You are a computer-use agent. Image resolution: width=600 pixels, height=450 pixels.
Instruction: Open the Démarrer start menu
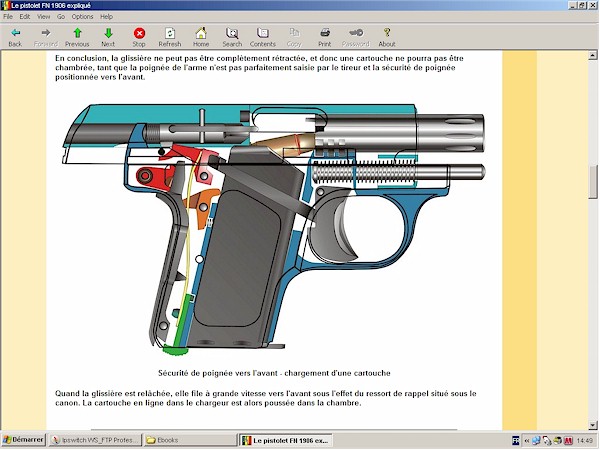tap(24, 440)
